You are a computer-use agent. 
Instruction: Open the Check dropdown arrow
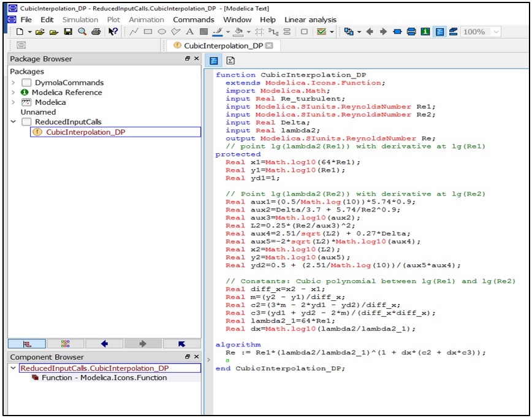[x=332, y=32]
